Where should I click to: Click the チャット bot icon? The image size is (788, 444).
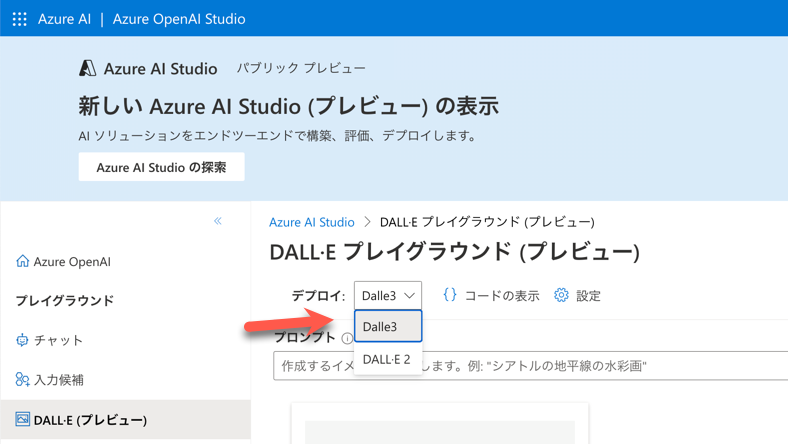pos(22,340)
